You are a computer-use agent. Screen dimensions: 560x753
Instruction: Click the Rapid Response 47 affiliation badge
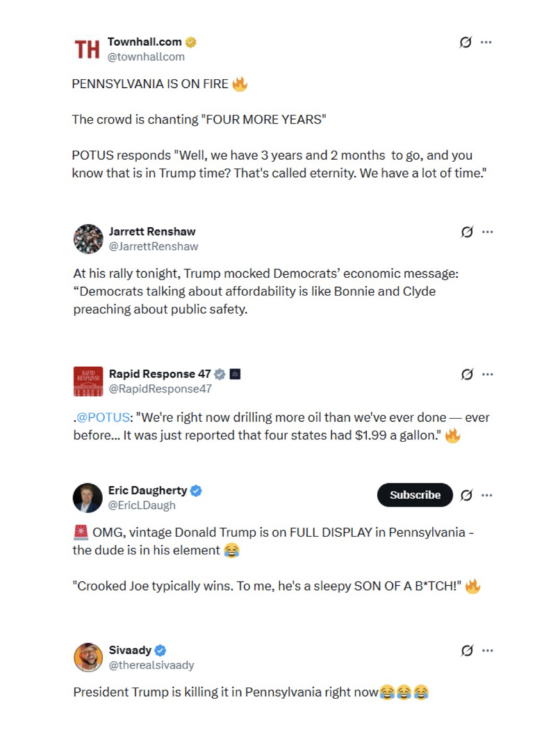click(235, 374)
